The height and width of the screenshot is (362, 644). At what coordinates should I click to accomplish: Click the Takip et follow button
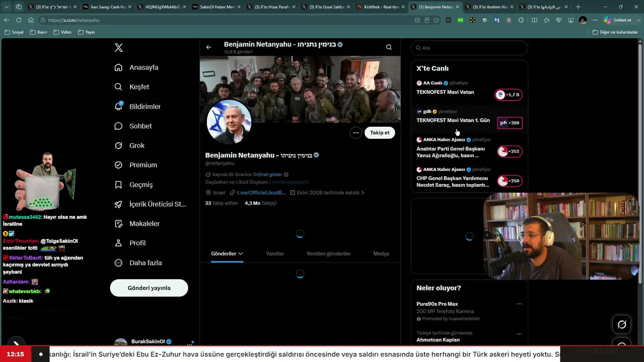(x=380, y=133)
